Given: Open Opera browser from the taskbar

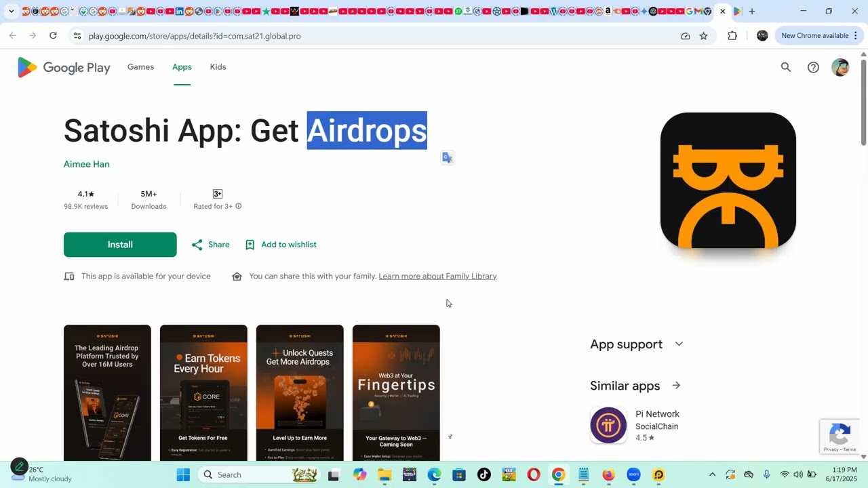Looking at the screenshot, I should pyautogui.click(x=534, y=474).
